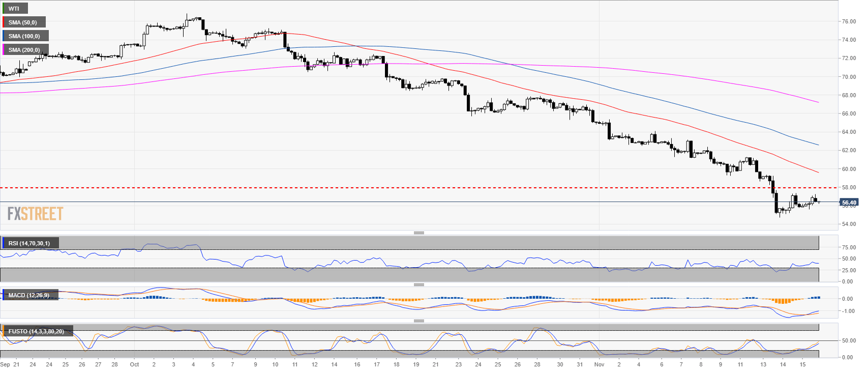Grab the resize handle above the MACD pane

tap(418, 284)
